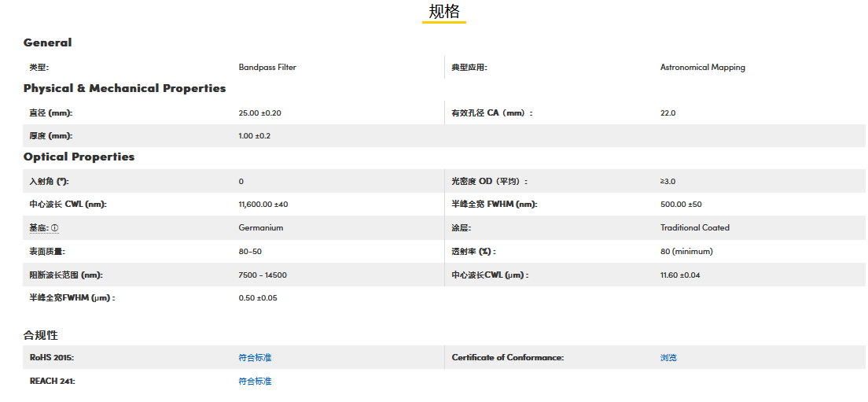Click 浏览 link for Certificate of Conformance
868x402 pixels.
(668, 358)
